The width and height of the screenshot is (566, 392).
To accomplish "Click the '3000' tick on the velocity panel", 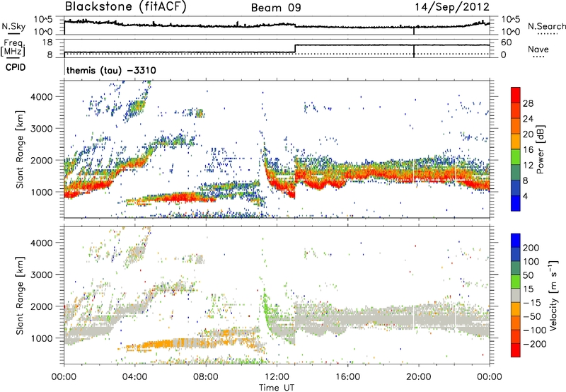I will point(41,275).
